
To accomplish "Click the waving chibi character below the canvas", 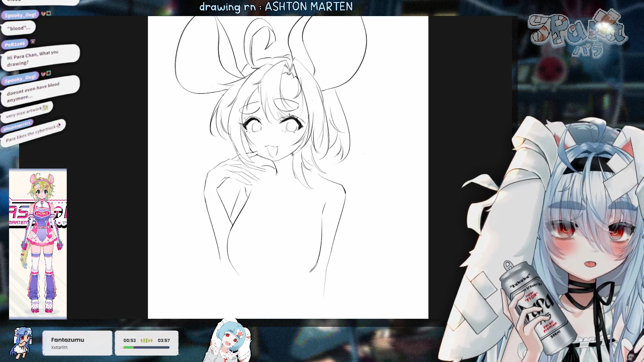I will [227, 340].
